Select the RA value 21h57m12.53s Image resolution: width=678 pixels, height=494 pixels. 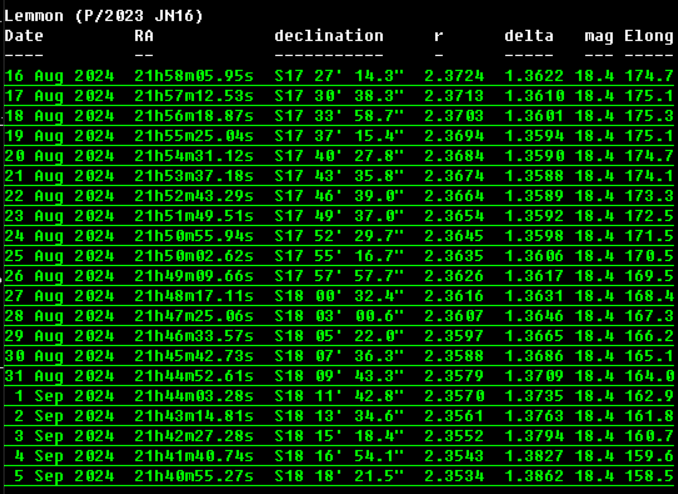tap(194, 96)
